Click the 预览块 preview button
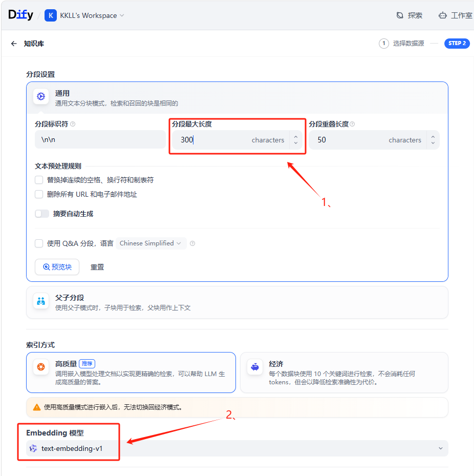The height and width of the screenshot is (476, 474). pos(57,267)
